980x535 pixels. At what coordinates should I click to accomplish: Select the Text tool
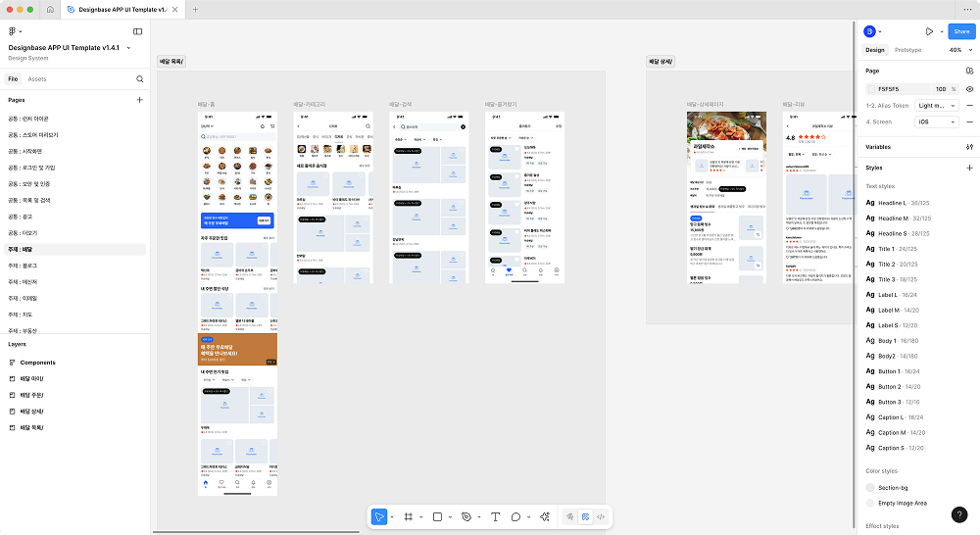pos(495,516)
